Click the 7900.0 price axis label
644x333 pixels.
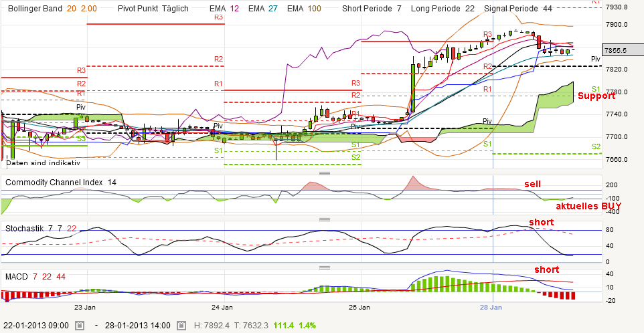tap(617, 25)
